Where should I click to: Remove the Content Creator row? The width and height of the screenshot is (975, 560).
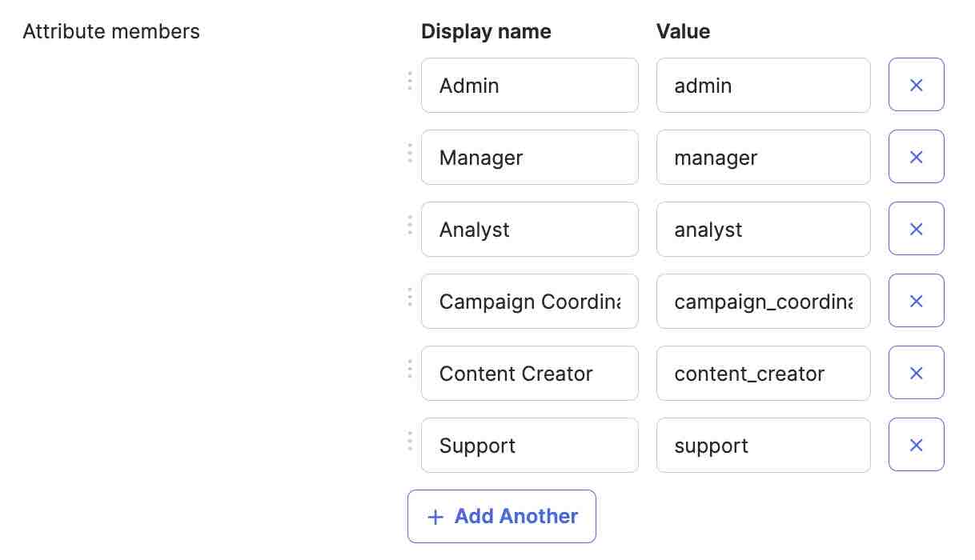916,373
